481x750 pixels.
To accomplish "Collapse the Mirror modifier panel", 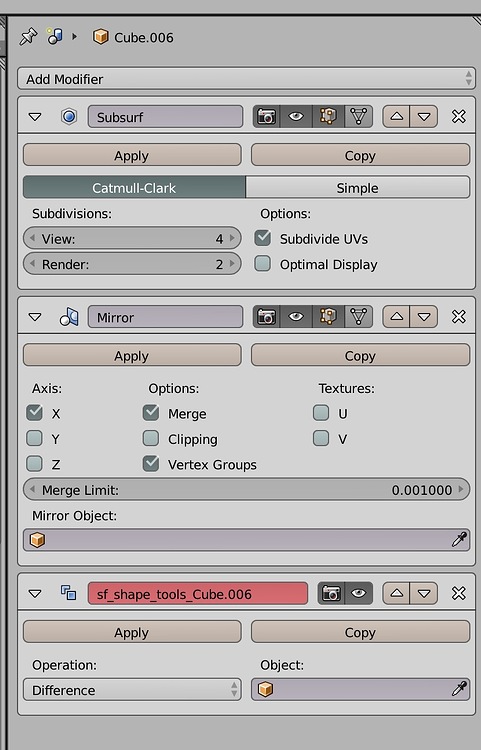I will (x=35, y=317).
